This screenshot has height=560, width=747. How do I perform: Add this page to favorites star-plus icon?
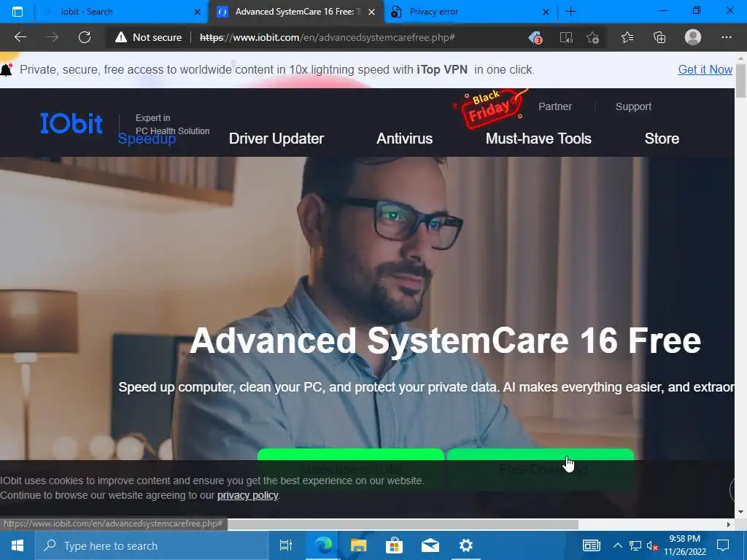tap(592, 37)
